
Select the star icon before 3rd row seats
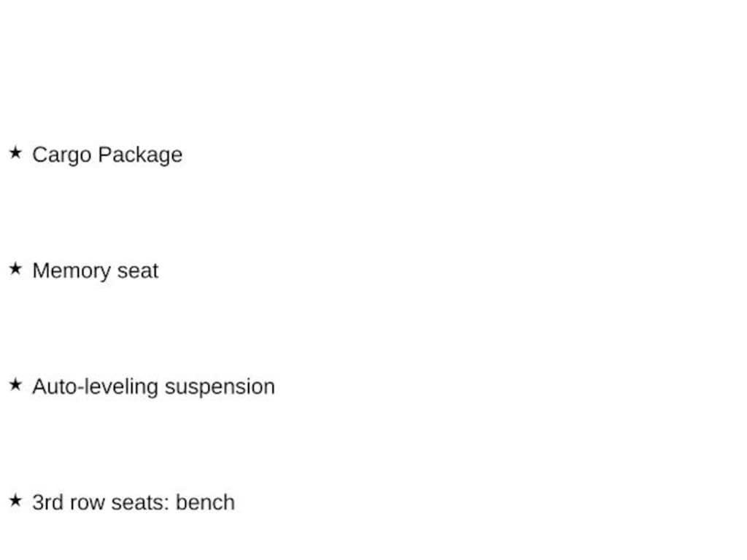15,500
